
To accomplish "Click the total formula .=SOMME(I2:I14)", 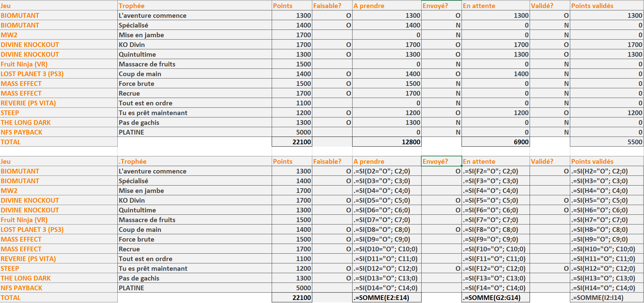I will (606, 298).
